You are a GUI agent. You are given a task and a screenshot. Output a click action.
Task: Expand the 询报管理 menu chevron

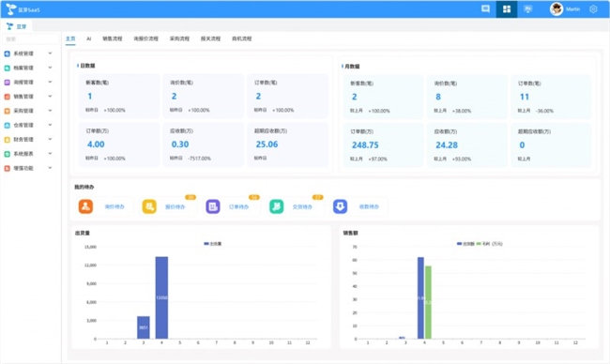(50, 82)
